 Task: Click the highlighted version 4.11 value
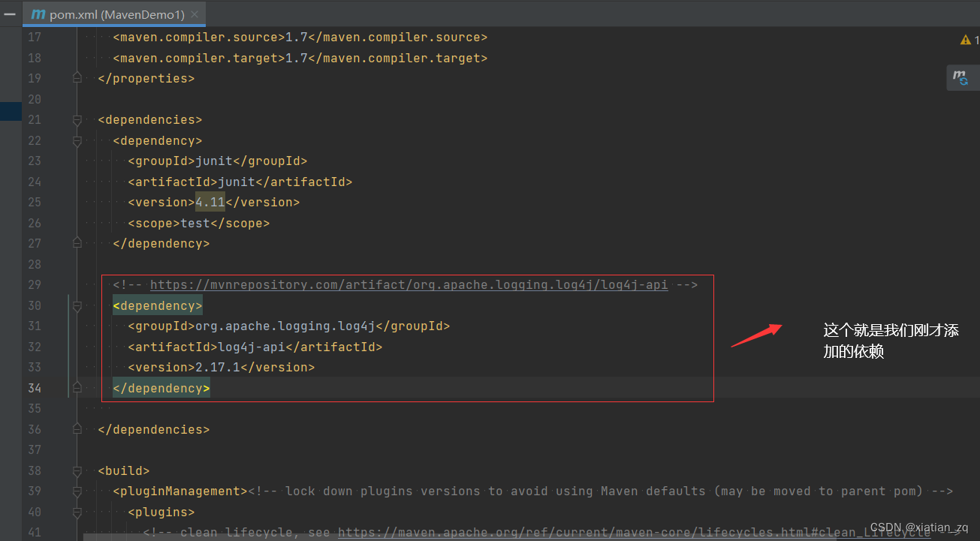click(210, 202)
